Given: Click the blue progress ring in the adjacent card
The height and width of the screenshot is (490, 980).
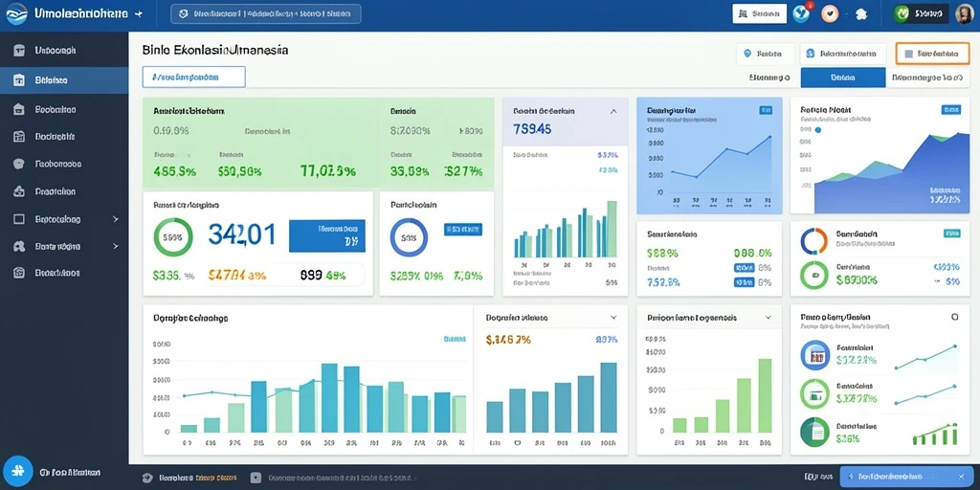Looking at the screenshot, I should click(x=409, y=237).
